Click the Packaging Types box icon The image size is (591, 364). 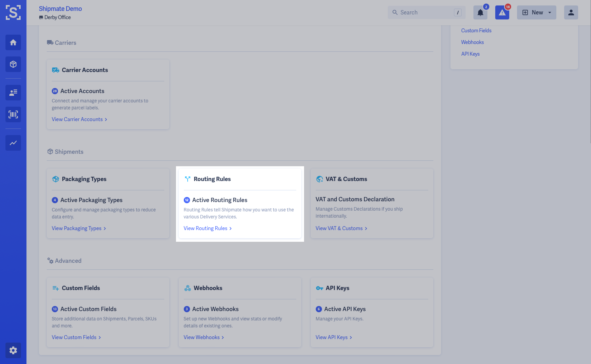click(x=56, y=179)
